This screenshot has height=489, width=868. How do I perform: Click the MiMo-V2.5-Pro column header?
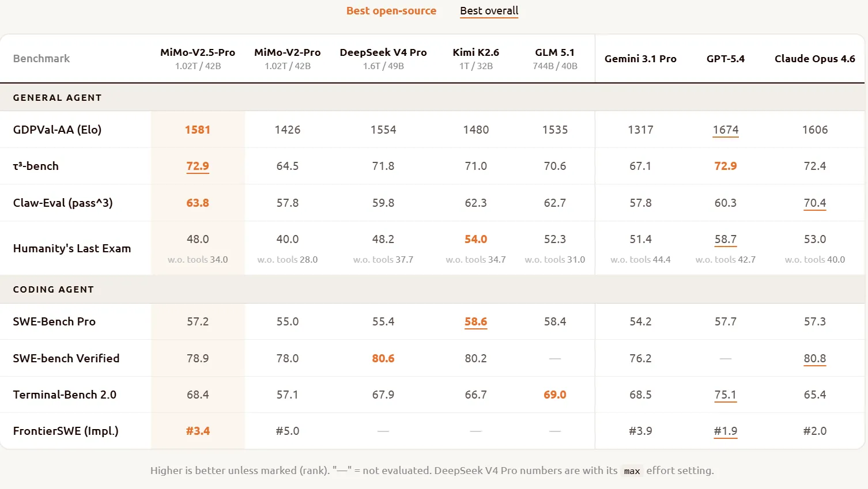point(198,58)
